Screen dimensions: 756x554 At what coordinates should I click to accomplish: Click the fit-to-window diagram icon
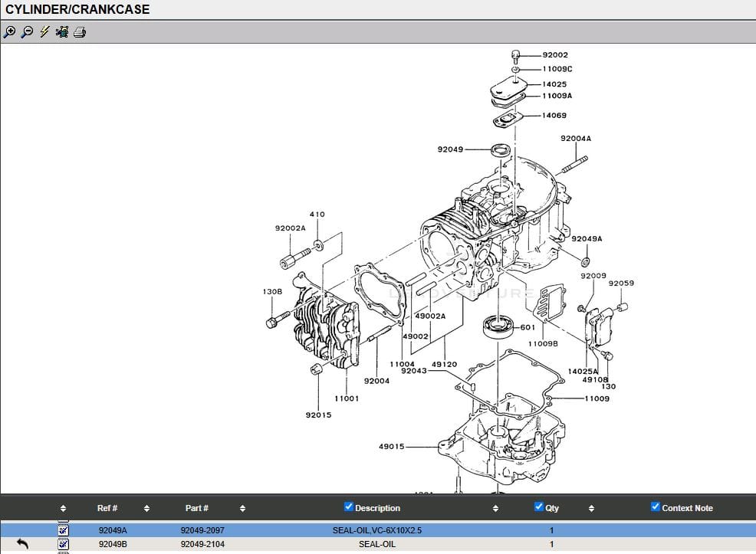point(62,31)
